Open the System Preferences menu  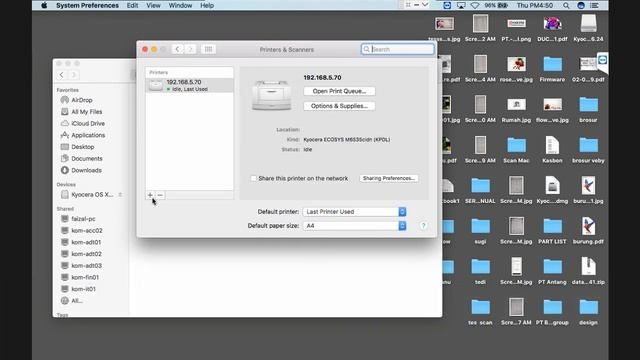point(87,5)
